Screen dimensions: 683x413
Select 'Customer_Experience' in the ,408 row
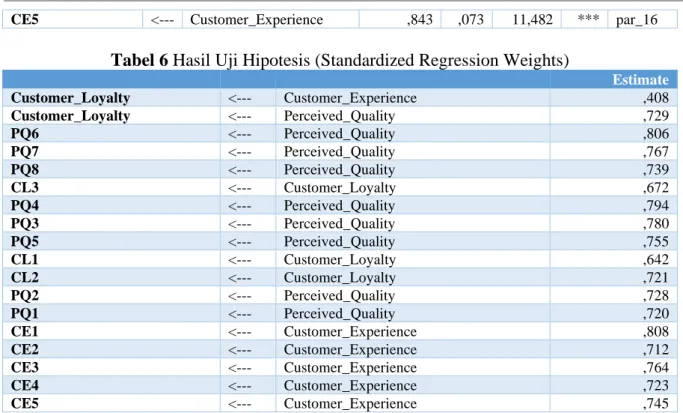(350, 98)
